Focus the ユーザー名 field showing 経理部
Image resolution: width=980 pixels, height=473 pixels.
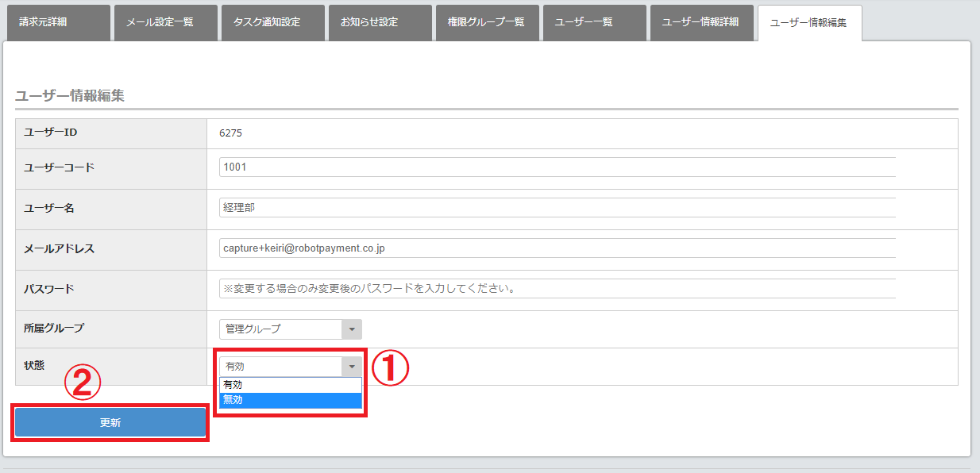coord(556,208)
